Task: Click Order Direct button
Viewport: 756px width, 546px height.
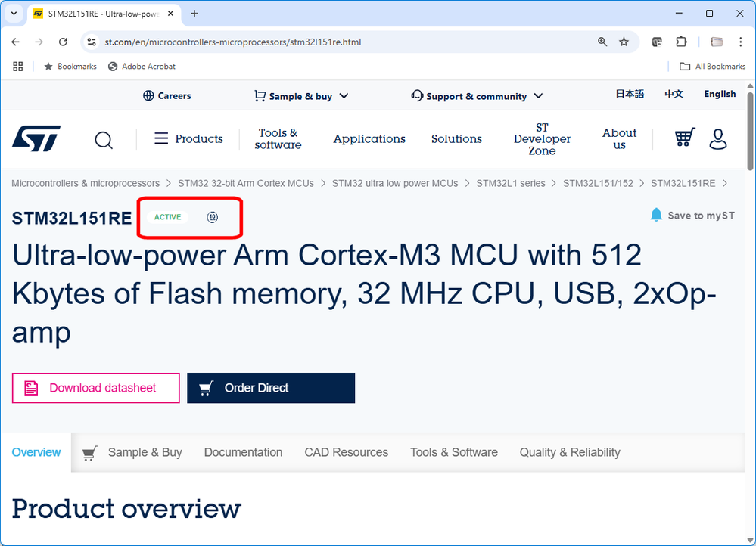Action: [x=271, y=388]
